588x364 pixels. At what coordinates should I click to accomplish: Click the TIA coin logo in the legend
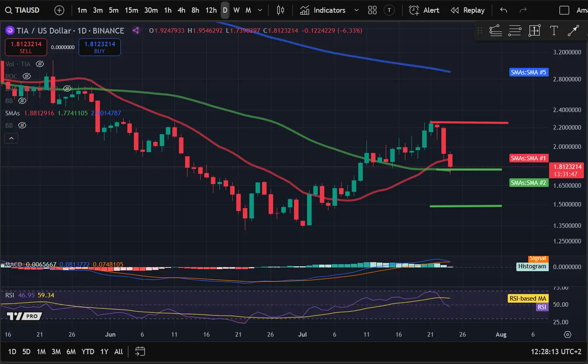(x=9, y=31)
